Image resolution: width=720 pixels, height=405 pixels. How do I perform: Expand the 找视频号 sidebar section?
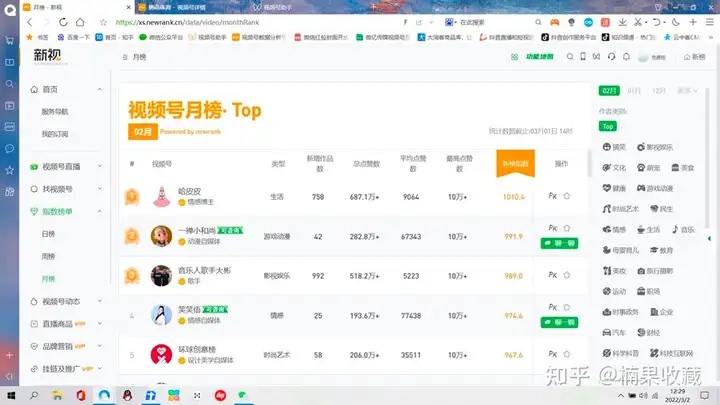tap(100, 189)
